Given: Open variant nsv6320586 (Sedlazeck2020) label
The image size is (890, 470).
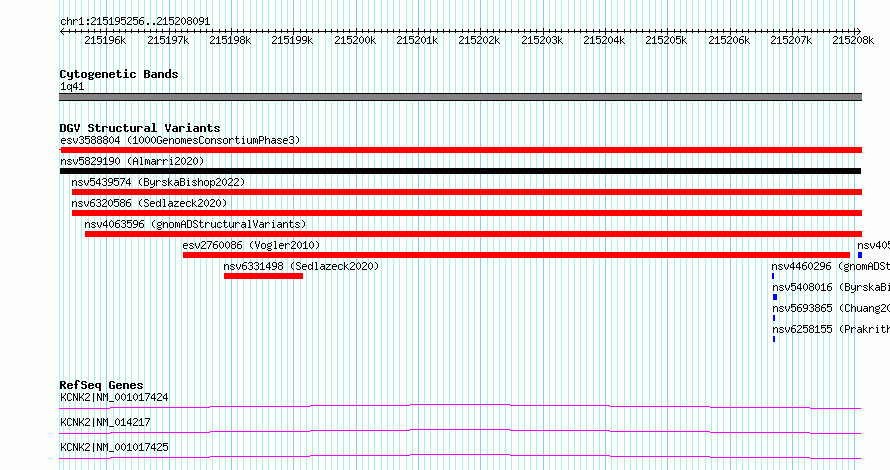Looking at the screenshot, I should point(149,203).
